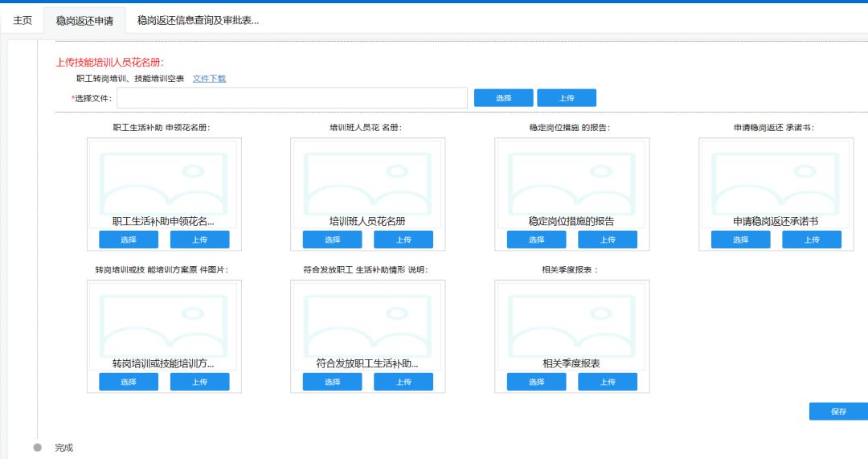Click the 保存 button
The width and height of the screenshot is (868, 459).
(x=838, y=412)
